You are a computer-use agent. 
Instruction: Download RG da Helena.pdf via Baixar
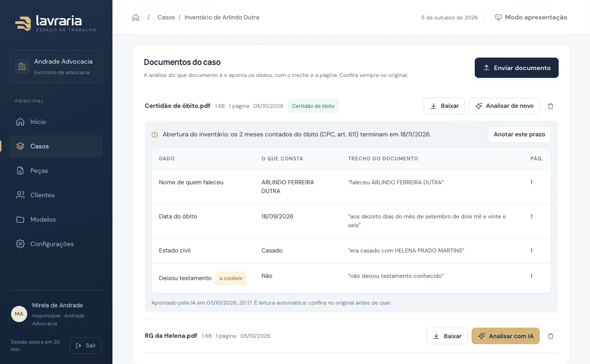pyautogui.click(x=447, y=336)
